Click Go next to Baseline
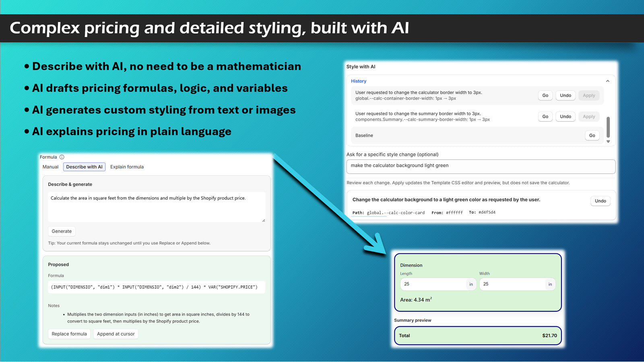This screenshot has height=362, width=644. point(592,135)
